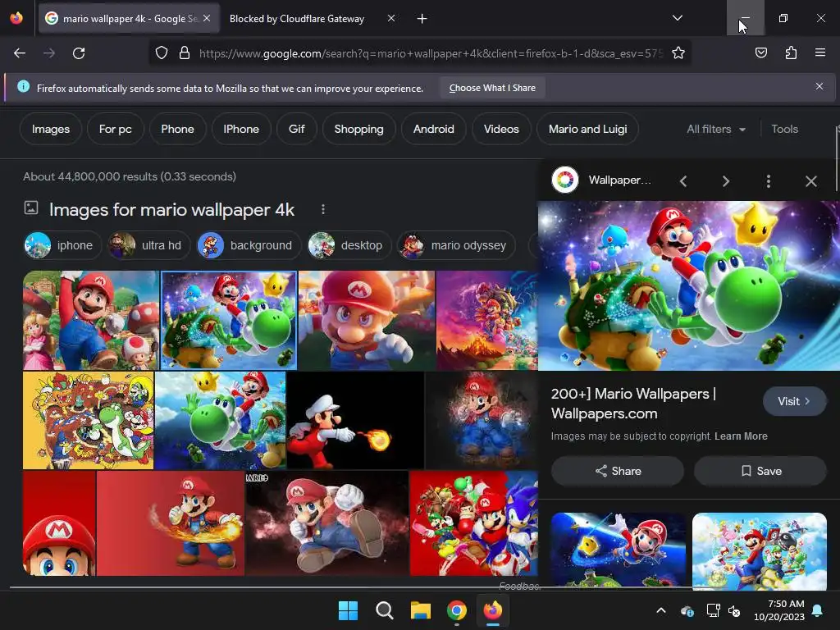Select mario wallpaper 4k Google tab
Screen dimensions: 840x630
[x=129, y=19]
